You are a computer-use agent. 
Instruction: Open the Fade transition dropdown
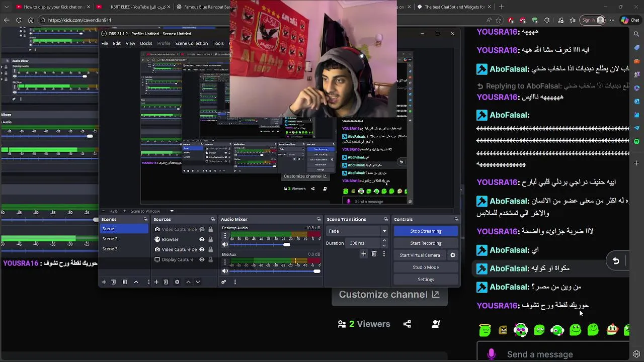pos(357,231)
